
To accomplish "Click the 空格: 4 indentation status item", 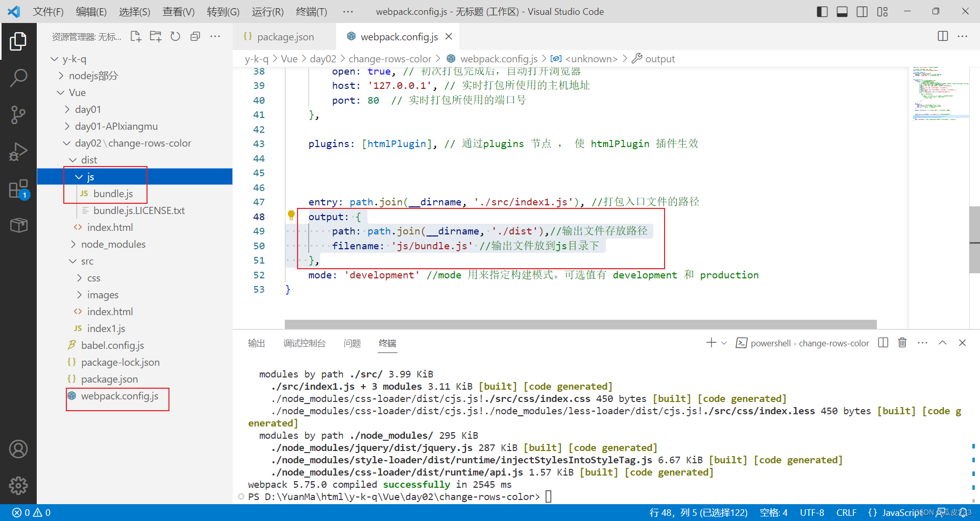I will [x=774, y=512].
